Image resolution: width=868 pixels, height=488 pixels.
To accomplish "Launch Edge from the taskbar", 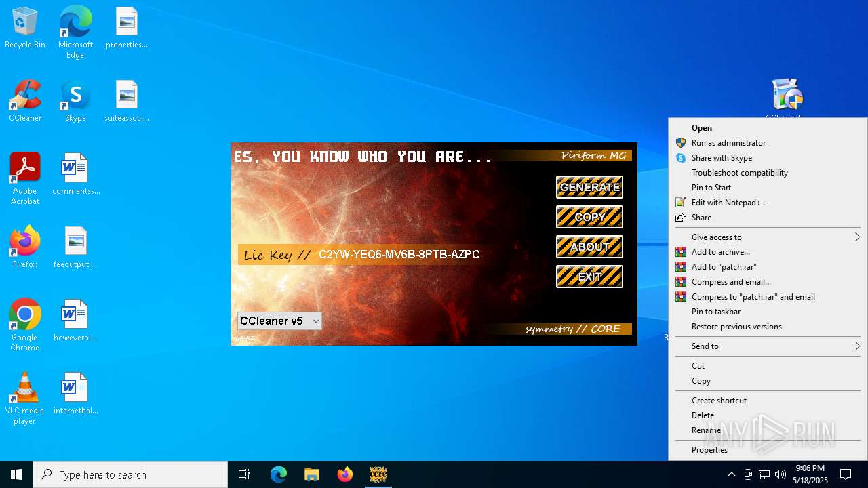I will 279,474.
